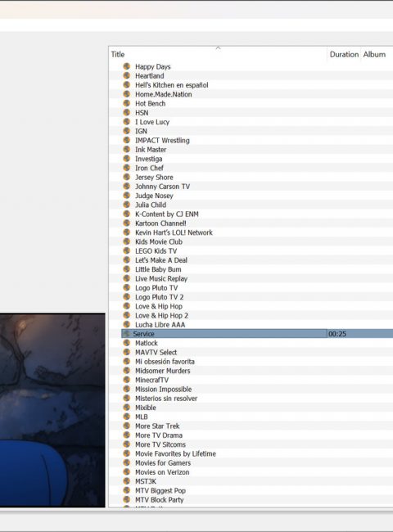Click the stream icon next to IGN
Image resolution: width=393 pixels, height=532 pixels.
[127, 131]
